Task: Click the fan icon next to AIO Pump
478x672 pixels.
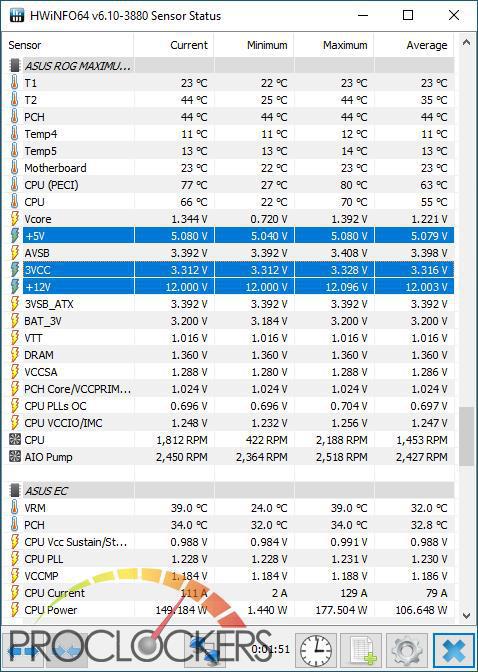Action: [x=15, y=456]
